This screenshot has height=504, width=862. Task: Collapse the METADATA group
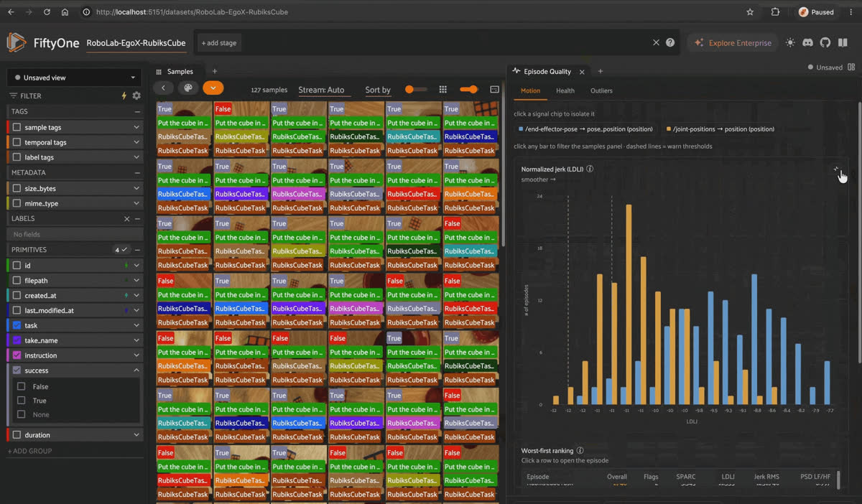click(137, 172)
